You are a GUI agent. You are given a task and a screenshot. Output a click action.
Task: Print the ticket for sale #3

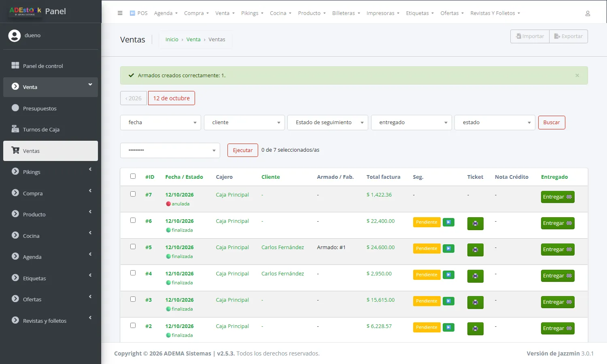coord(475,302)
